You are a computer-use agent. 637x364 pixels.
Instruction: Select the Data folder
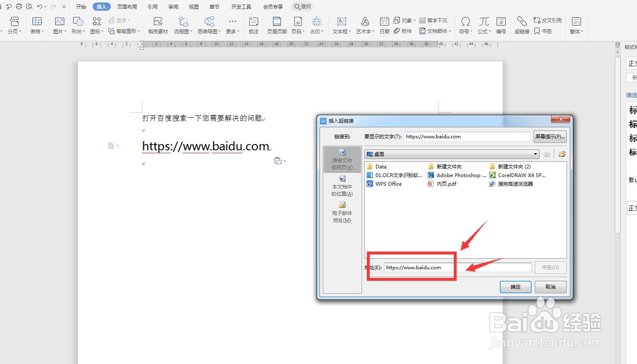tap(376, 167)
